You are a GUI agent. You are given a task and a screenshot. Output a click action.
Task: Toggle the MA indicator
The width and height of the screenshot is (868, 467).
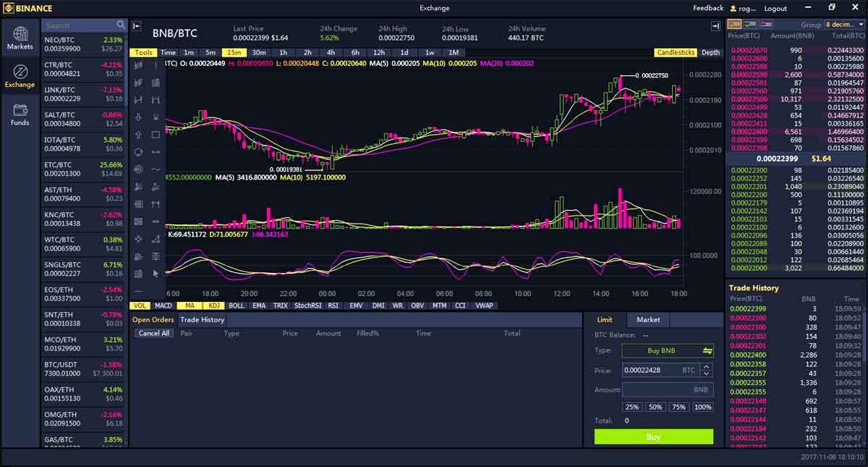[190, 306]
